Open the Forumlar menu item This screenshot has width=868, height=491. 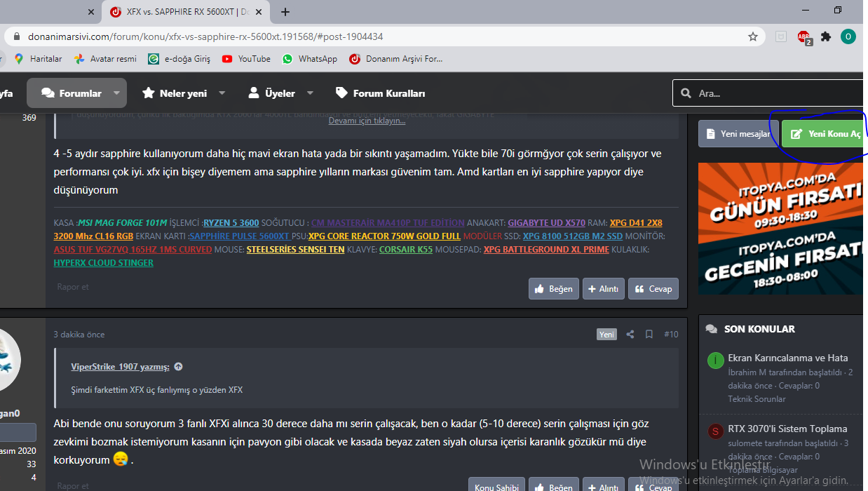(x=72, y=93)
